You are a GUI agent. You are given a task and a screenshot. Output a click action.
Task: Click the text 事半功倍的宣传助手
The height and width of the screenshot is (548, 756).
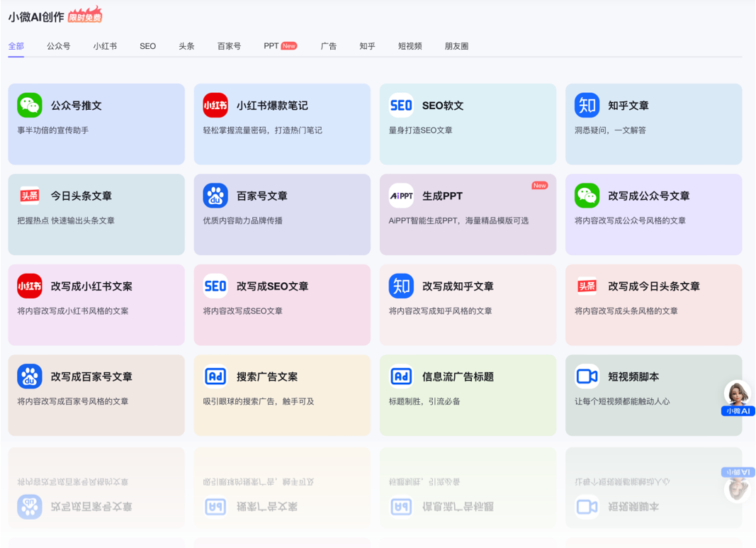click(x=53, y=130)
